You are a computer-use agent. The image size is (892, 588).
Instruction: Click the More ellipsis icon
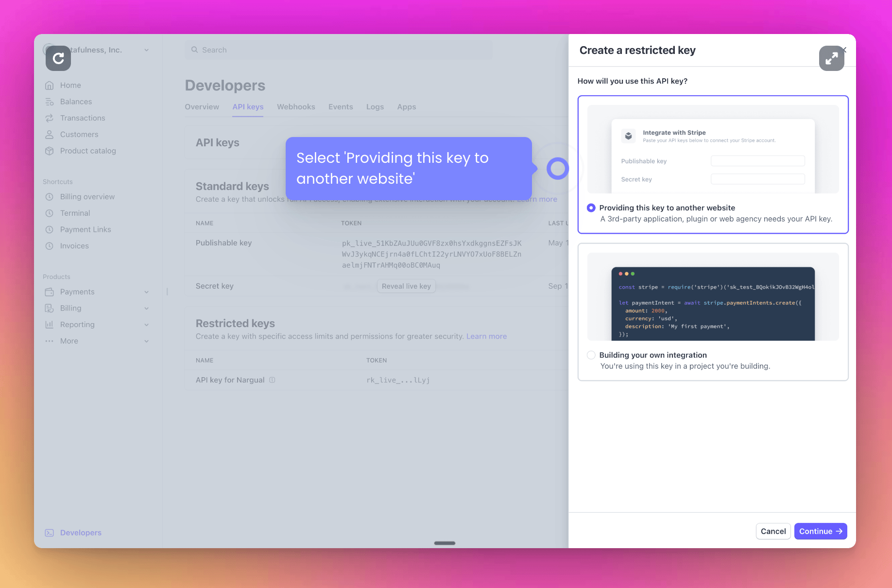click(49, 341)
